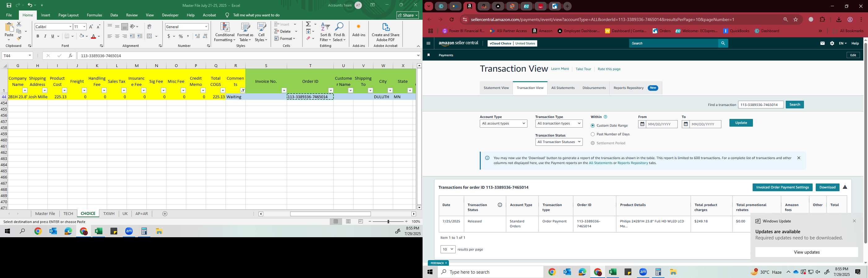Open the Excel fill color swatch

pyautogui.click(x=81, y=36)
